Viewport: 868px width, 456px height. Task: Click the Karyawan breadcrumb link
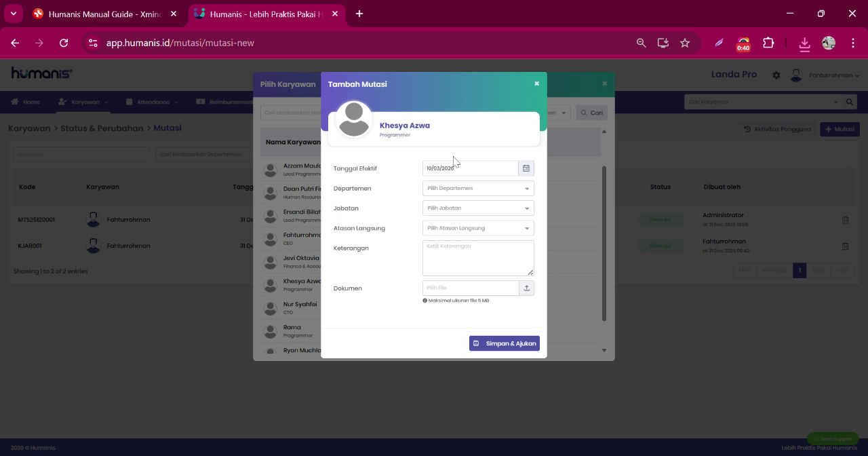click(x=29, y=128)
